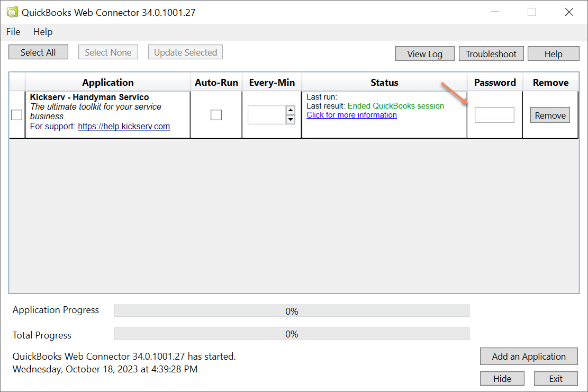This screenshot has height=392, width=588.
Task: Close the QuickBooks Web Connector window
Action: pyautogui.click(x=569, y=12)
